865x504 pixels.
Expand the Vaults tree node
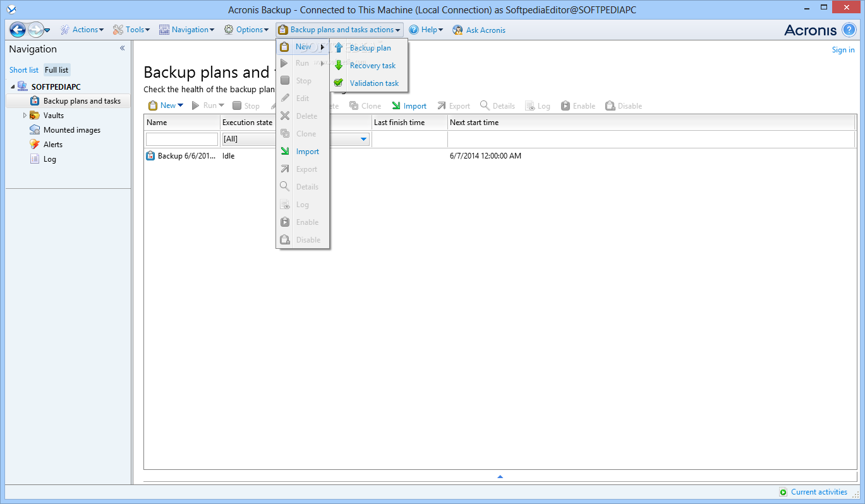click(25, 116)
